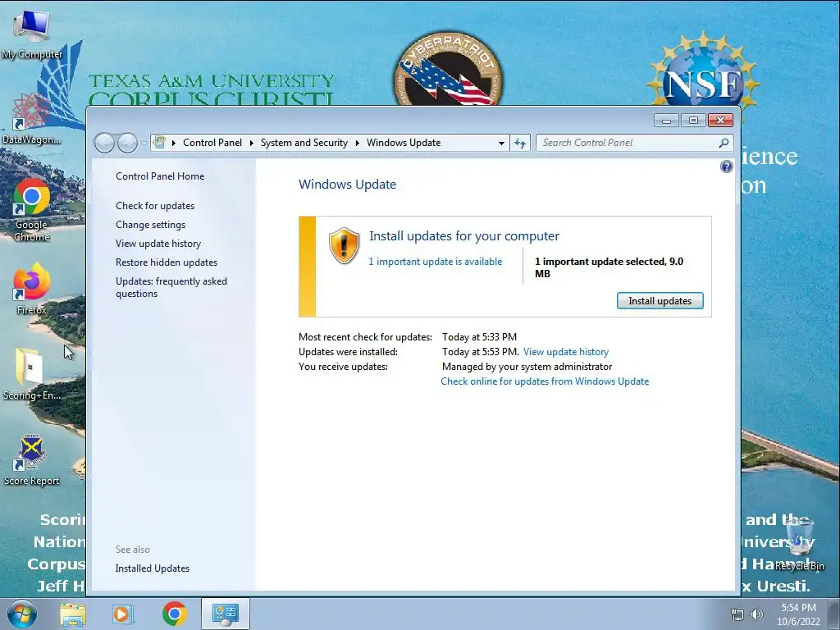Click the network tray icon
This screenshot has height=630, width=840.
tap(737, 614)
